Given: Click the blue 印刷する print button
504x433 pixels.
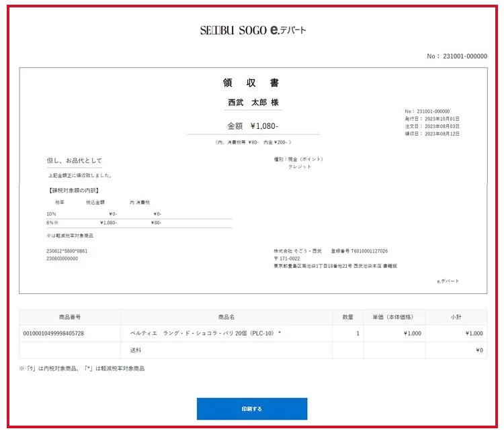Looking at the screenshot, I should (x=252, y=409).
